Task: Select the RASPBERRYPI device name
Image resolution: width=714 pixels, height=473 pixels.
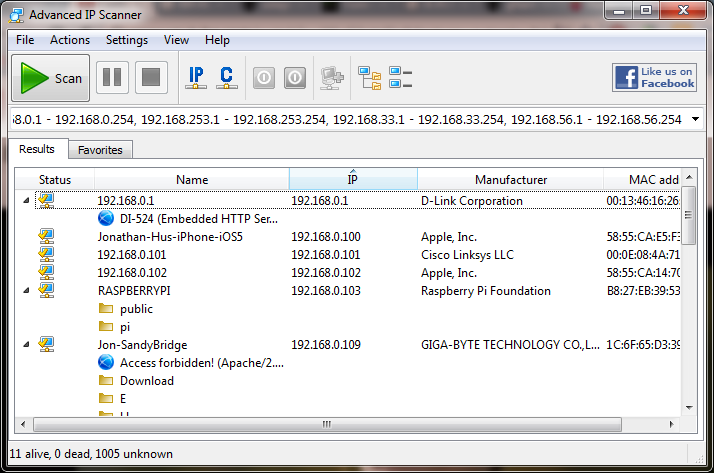Action: pos(134,291)
